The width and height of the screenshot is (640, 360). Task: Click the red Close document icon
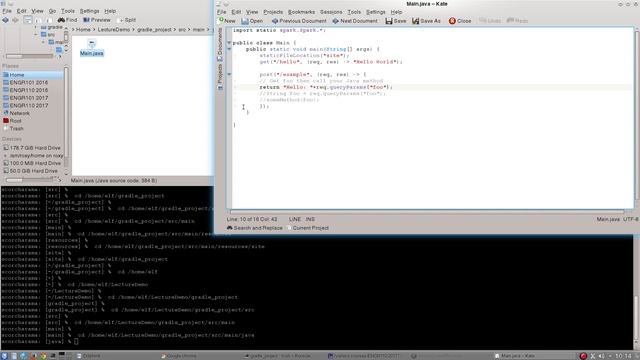(452, 21)
